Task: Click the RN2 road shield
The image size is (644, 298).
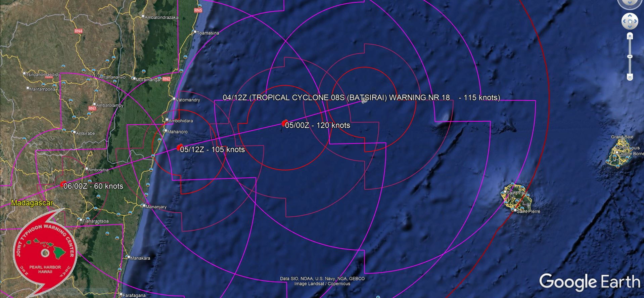Action: click(x=167, y=79)
